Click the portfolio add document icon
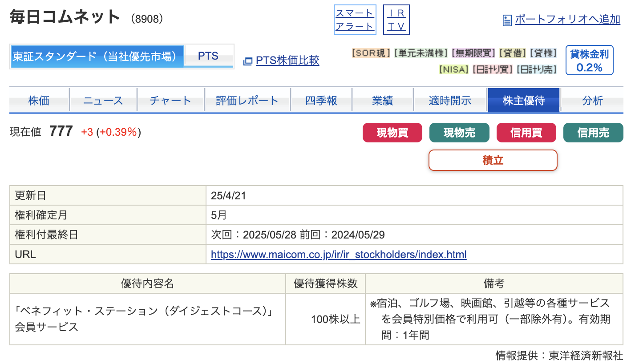Image resolution: width=631 pixels, height=364 pixels. tap(507, 20)
